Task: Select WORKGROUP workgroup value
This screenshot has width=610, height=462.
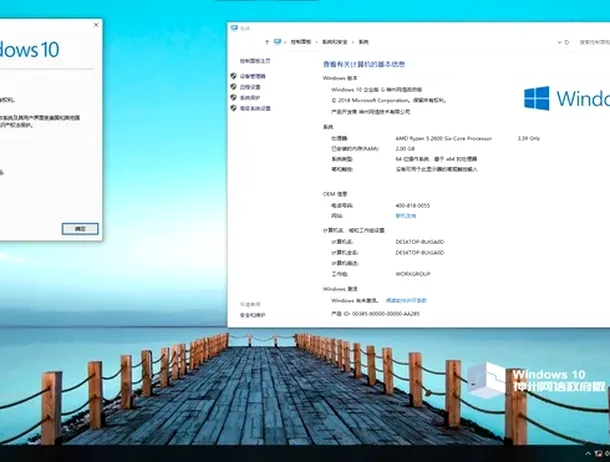Action: 413,274
